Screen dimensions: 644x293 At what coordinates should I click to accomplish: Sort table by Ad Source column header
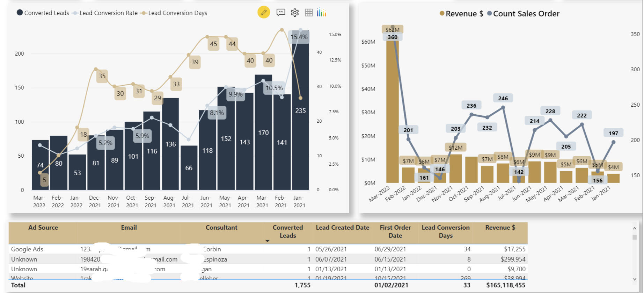43,228
